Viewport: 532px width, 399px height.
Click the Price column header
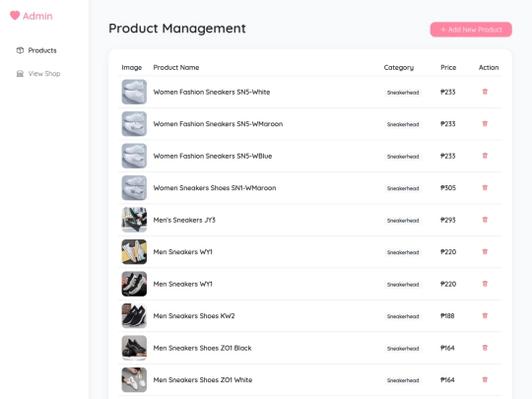[x=448, y=68]
